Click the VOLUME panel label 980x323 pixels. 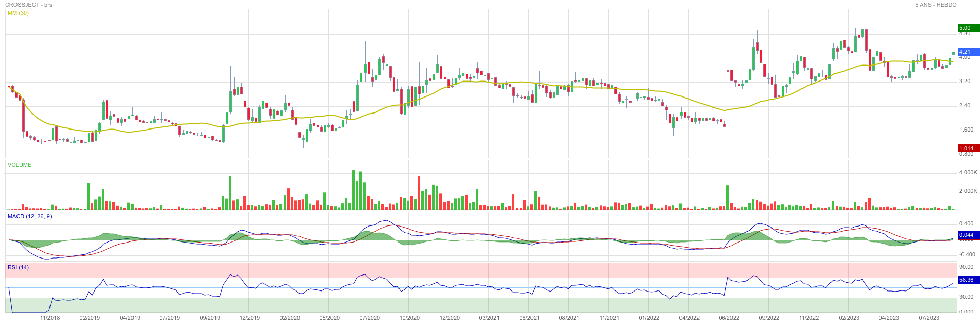tap(20, 165)
